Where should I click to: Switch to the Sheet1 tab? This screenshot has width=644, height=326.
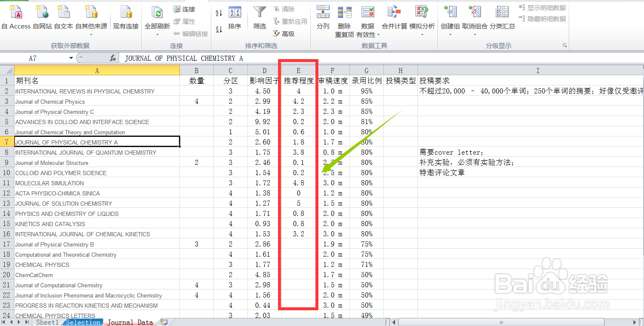pos(48,322)
